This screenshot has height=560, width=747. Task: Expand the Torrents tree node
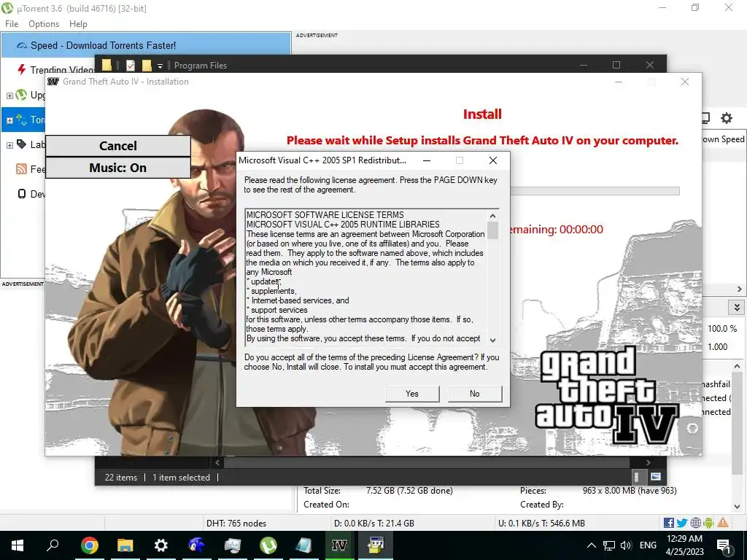[x=9, y=120]
